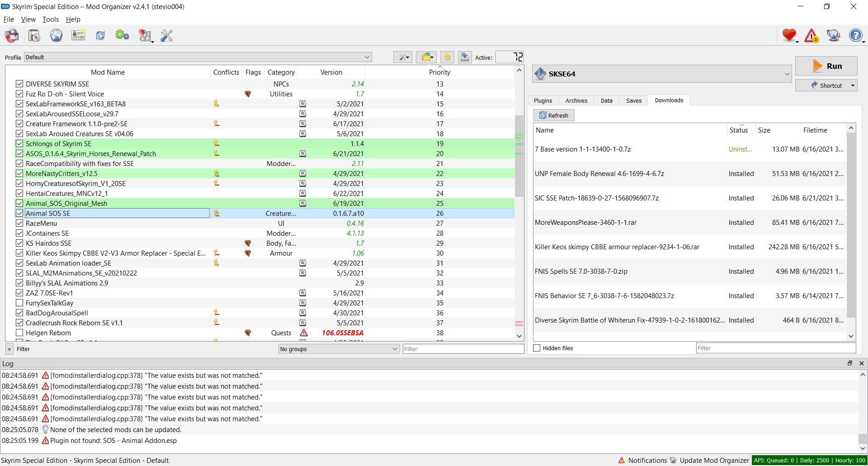Enable the FurrySexTalkGay mod checkbox
The width and height of the screenshot is (868, 466).
tap(19, 303)
